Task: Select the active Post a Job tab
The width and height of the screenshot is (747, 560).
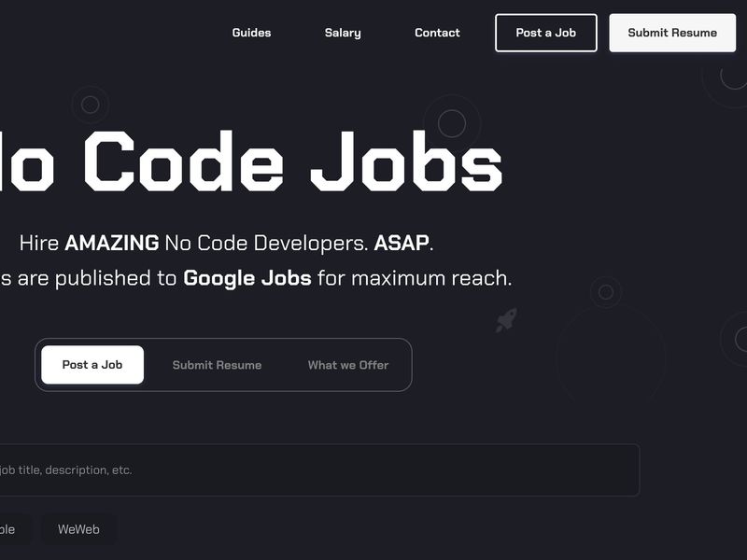Action: [x=91, y=365]
